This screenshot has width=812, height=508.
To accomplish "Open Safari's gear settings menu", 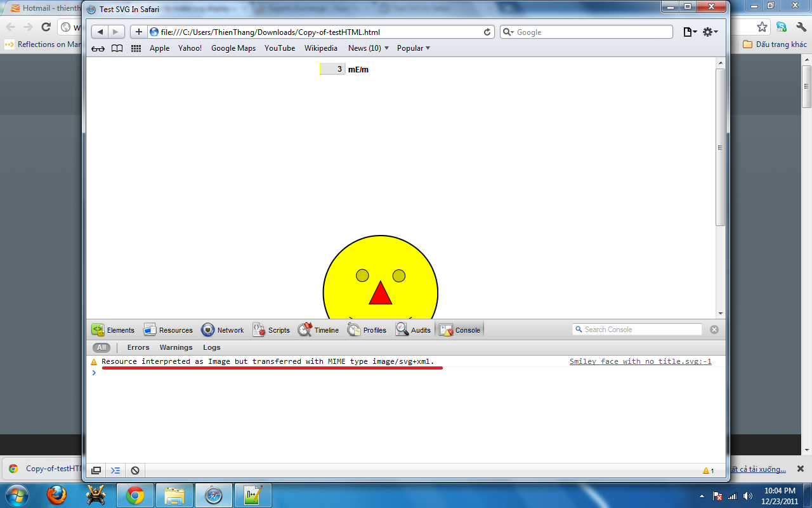I will point(710,32).
